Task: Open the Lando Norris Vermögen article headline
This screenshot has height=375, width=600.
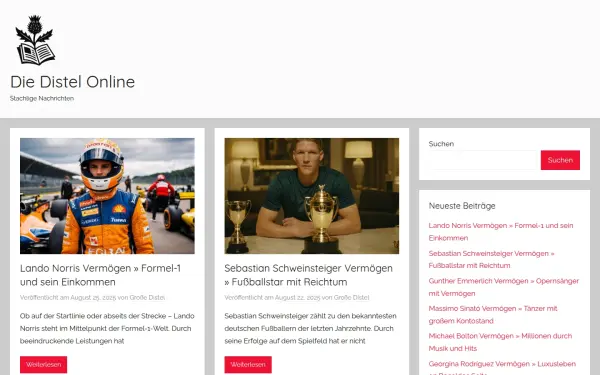Action: point(100,275)
